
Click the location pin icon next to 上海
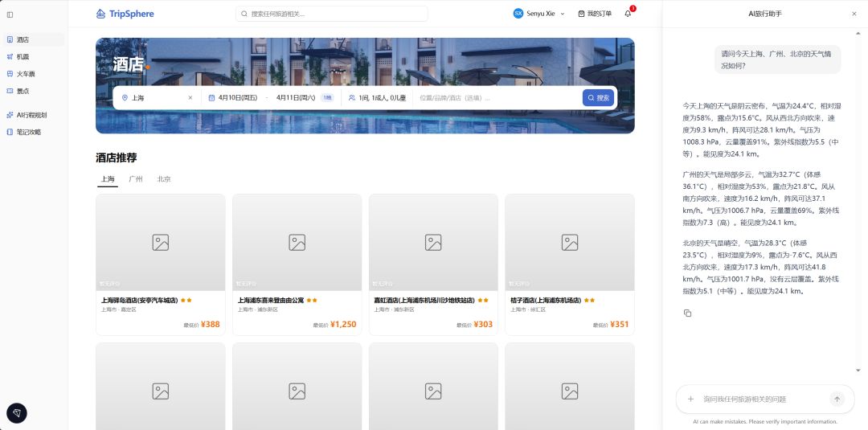(x=125, y=98)
